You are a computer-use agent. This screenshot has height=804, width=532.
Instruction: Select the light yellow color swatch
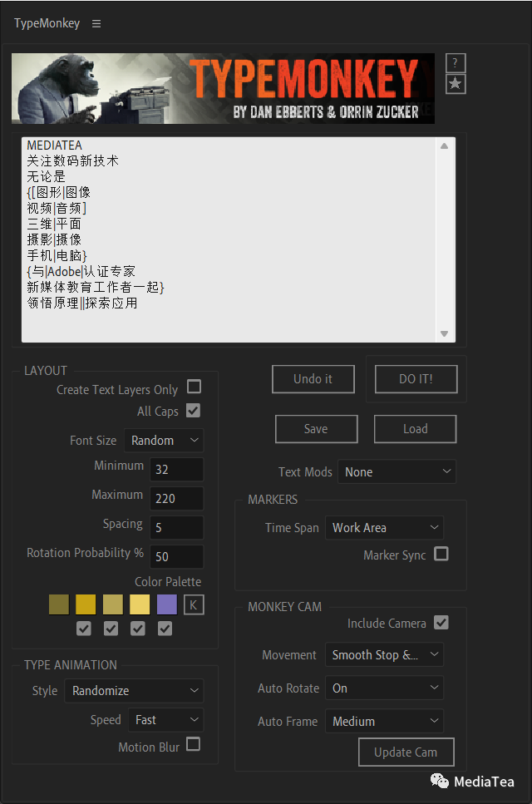coord(140,604)
